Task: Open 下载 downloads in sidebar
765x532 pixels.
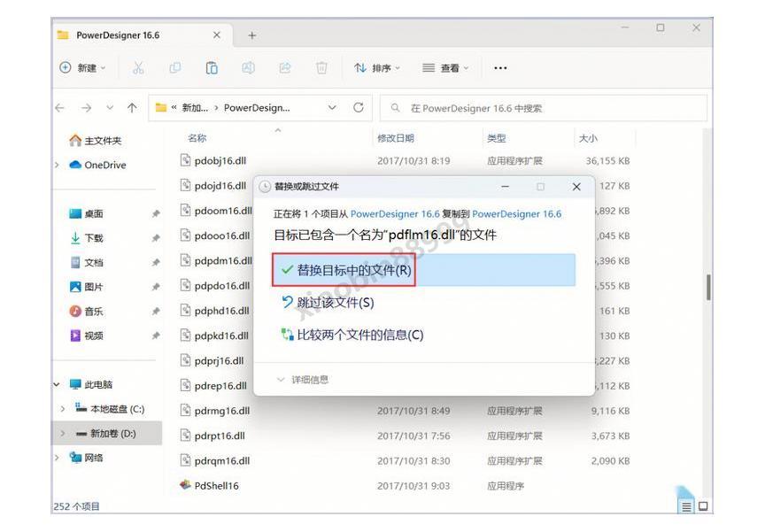Action: coord(87,238)
